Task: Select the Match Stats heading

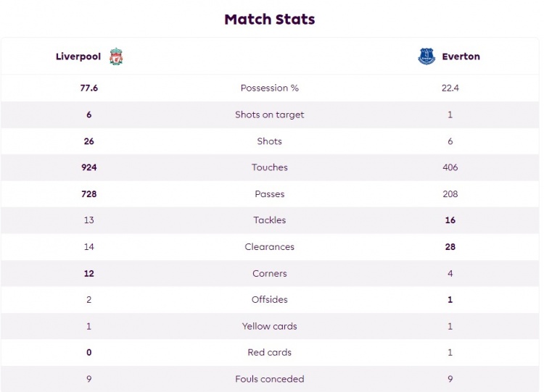Action: tap(270, 20)
